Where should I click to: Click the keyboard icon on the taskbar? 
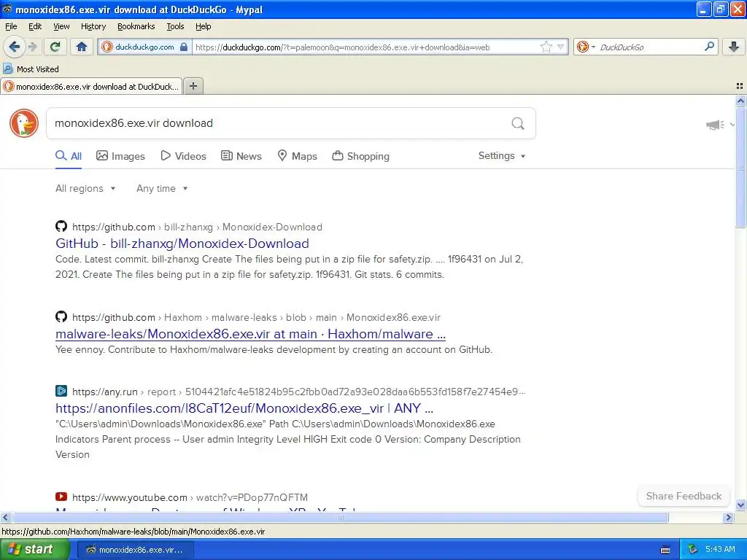[665, 550]
